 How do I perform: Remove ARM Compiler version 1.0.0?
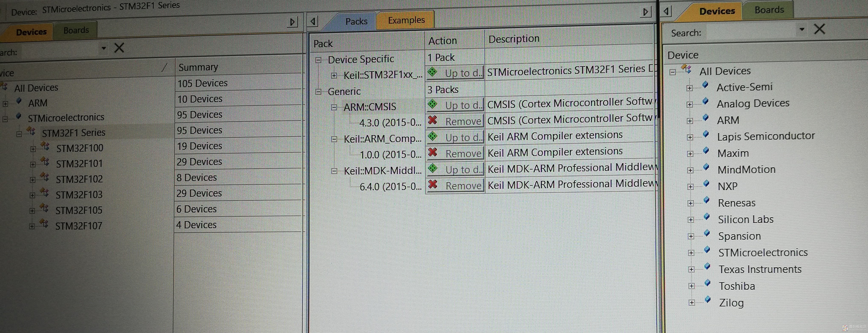[455, 153]
